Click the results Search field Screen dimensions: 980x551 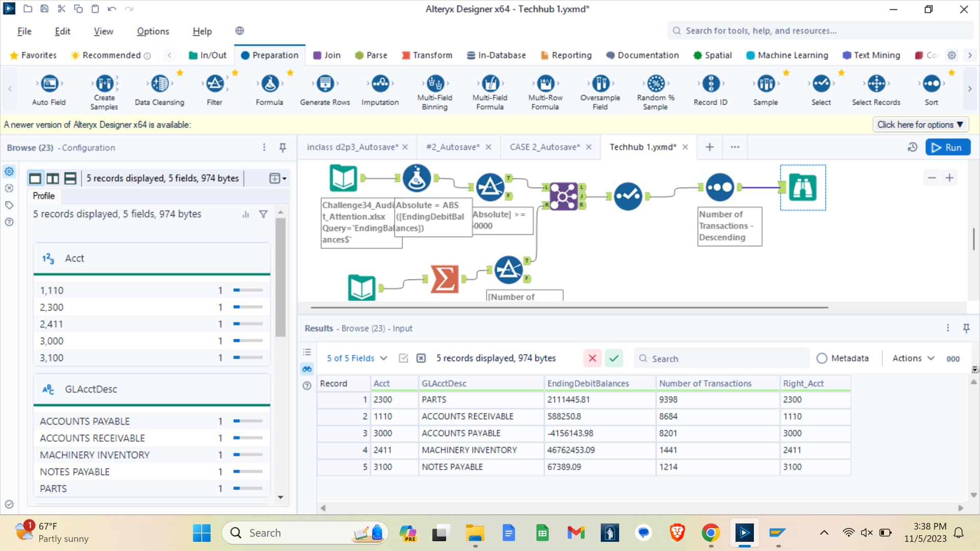coord(721,358)
